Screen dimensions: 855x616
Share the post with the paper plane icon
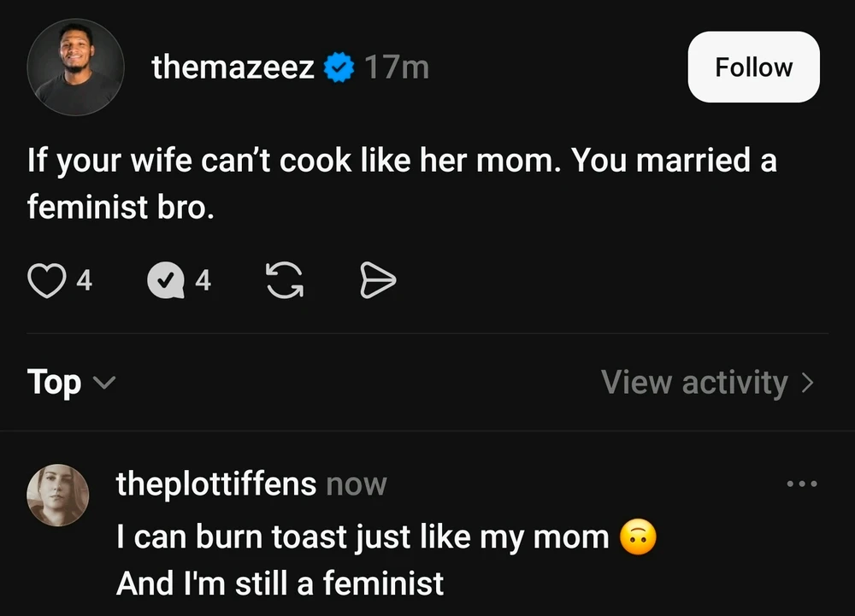point(378,280)
